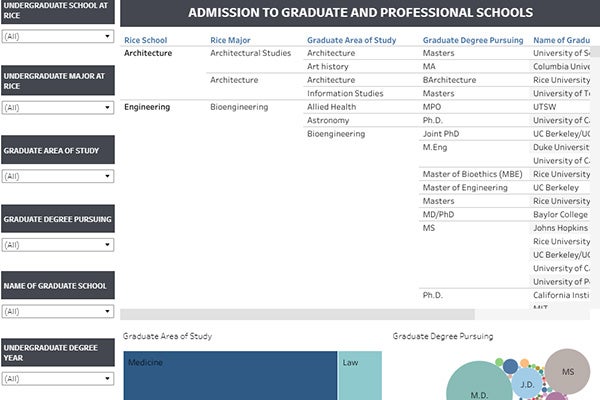Select the MPO degree cell
Image resolution: width=600 pixels, height=400 pixels.
(x=432, y=107)
